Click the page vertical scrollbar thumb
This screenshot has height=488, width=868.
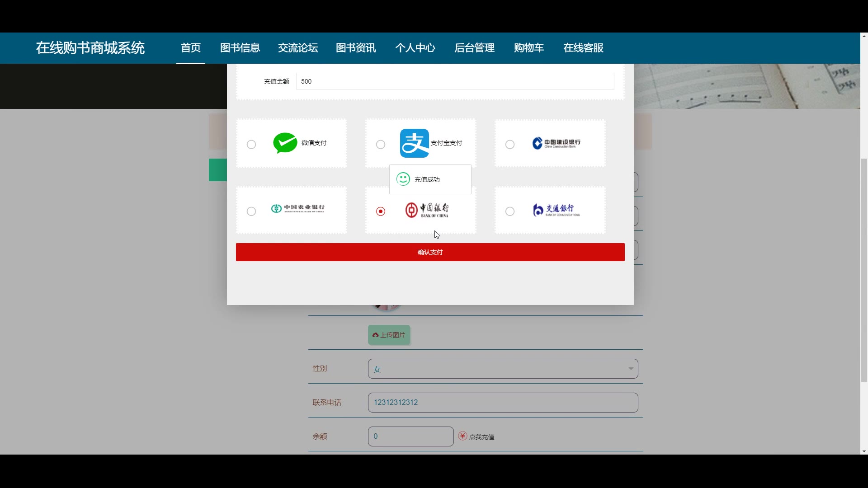[864, 270]
